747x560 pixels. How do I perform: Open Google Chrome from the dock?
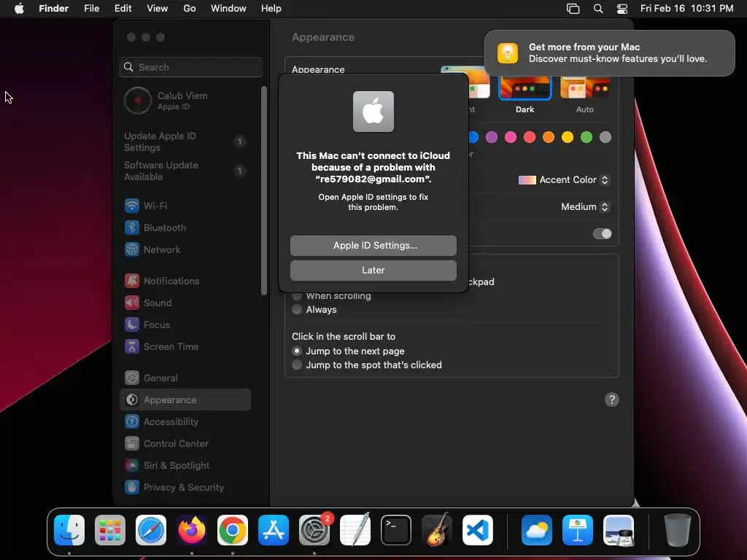pyautogui.click(x=233, y=530)
